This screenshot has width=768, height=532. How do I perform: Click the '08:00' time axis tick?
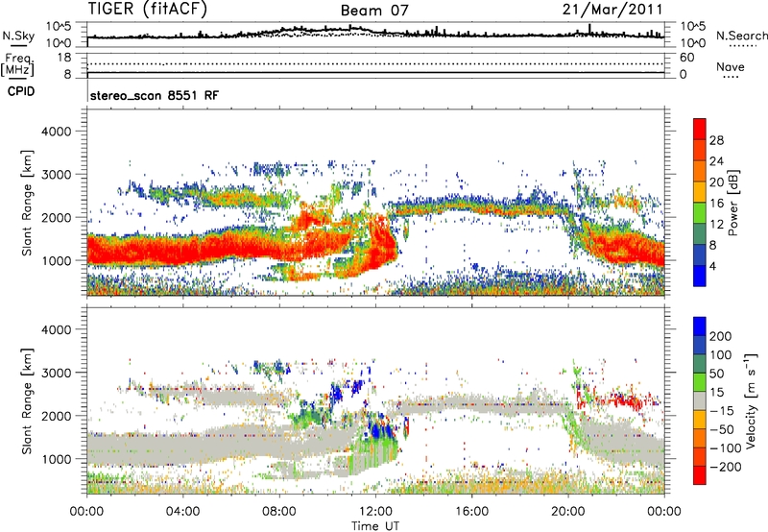coord(279,512)
